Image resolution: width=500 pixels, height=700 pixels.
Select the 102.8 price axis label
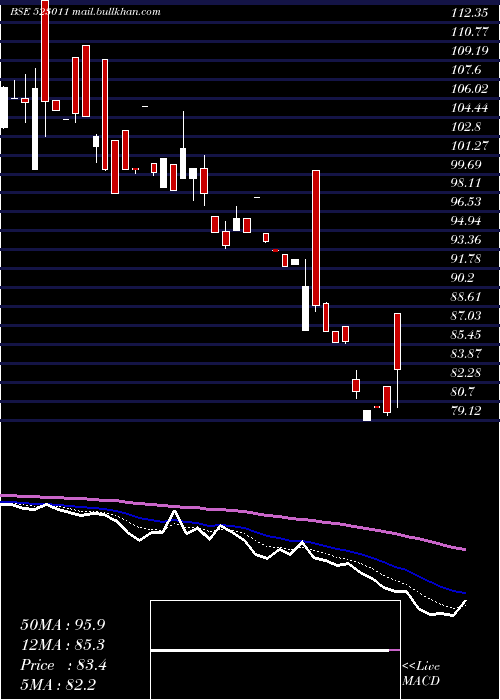click(466, 127)
